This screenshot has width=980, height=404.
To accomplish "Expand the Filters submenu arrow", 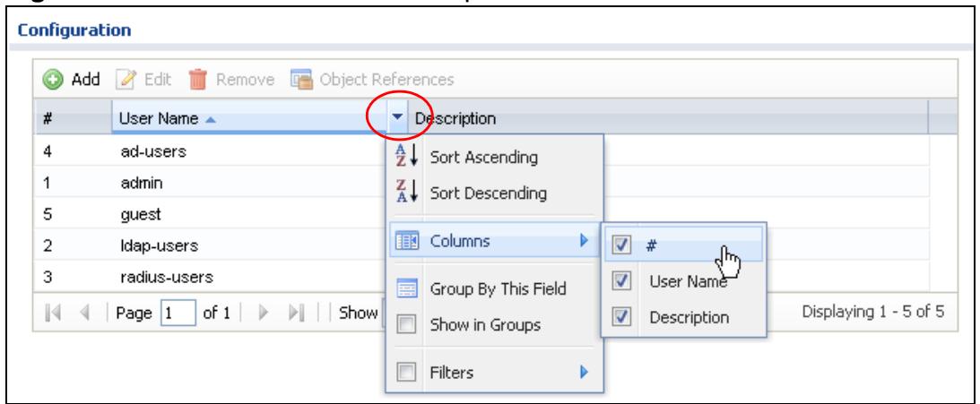I will point(585,372).
